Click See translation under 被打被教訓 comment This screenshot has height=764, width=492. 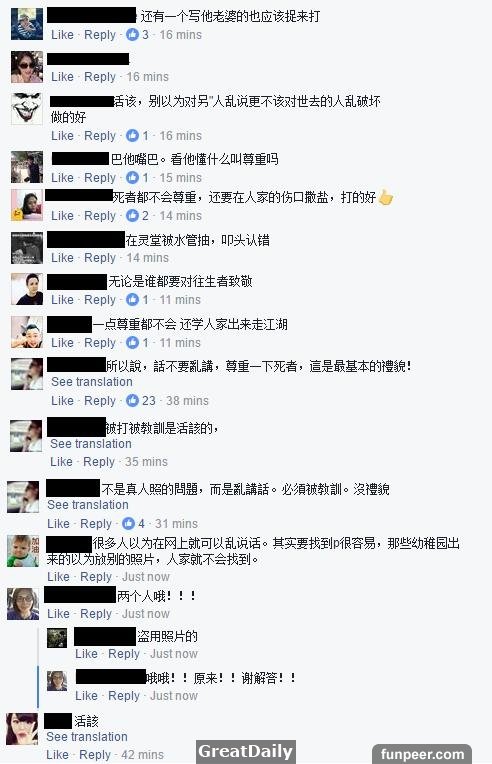[91, 443]
